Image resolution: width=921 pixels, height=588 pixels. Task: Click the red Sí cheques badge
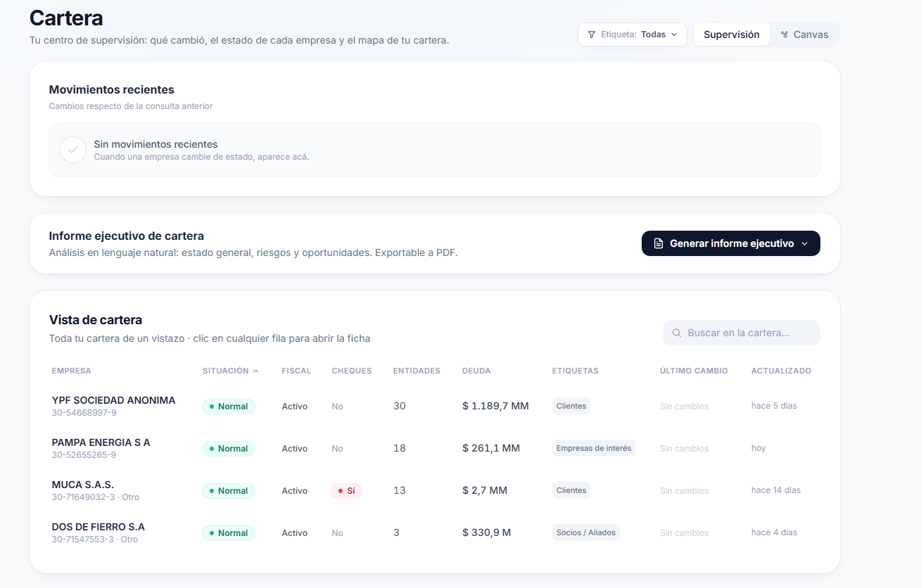coord(346,491)
